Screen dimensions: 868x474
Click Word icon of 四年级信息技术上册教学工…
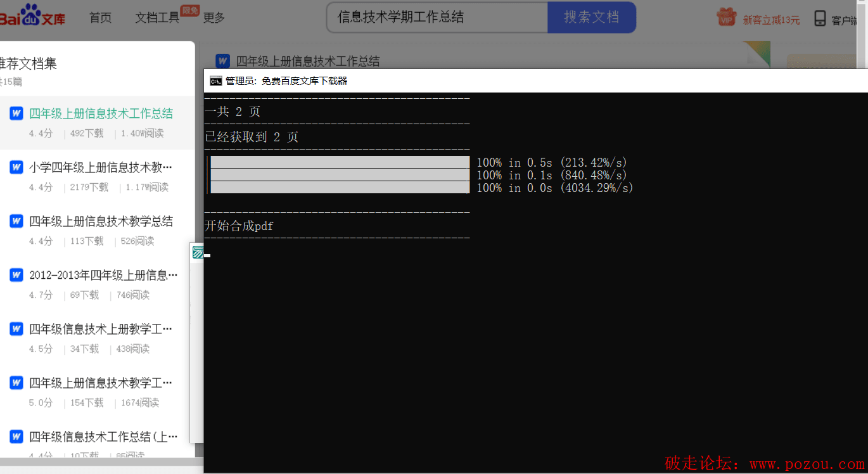pyautogui.click(x=16, y=329)
